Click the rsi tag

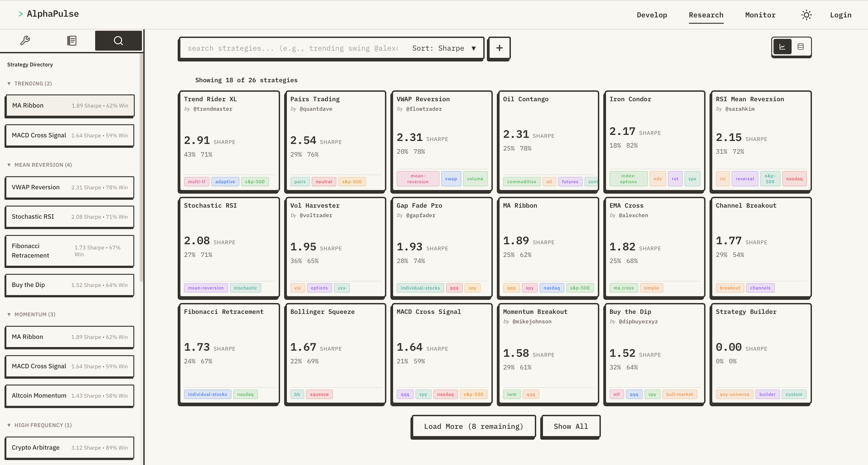(x=722, y=179)
